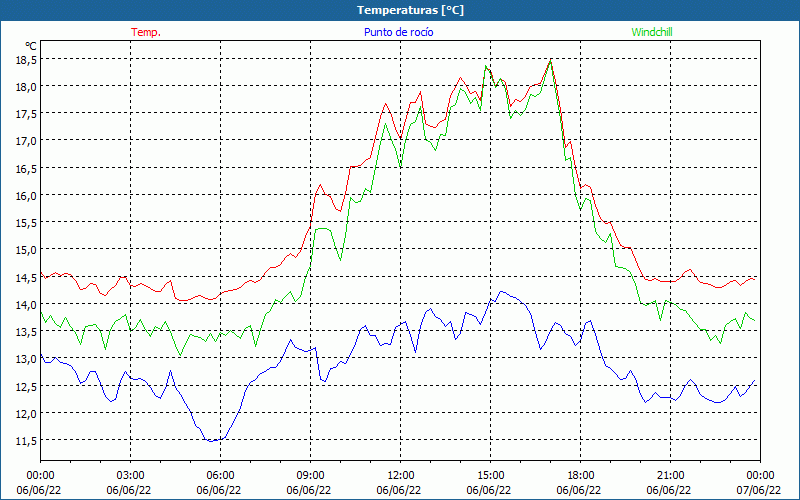The height and width of the screenshot is (500, 800).
Task: Click the 18:00 time axis label
Action: (x=580, y=476)
